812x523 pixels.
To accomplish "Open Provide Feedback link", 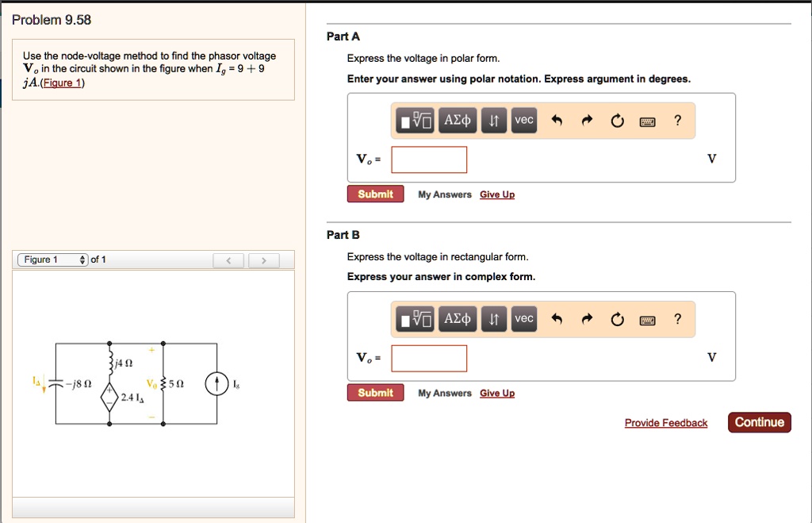I will coord(666,422).
